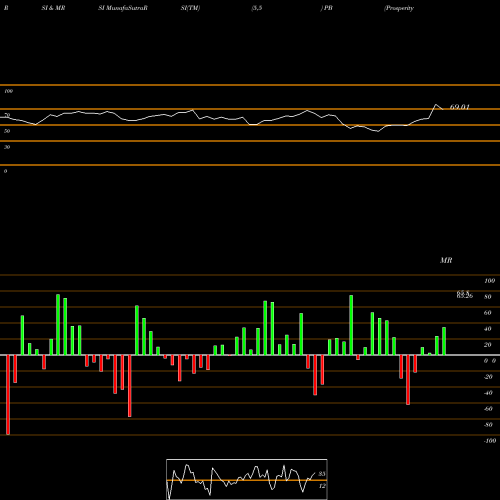
Task: Click the 'MR' panel title
Action: 446,260
